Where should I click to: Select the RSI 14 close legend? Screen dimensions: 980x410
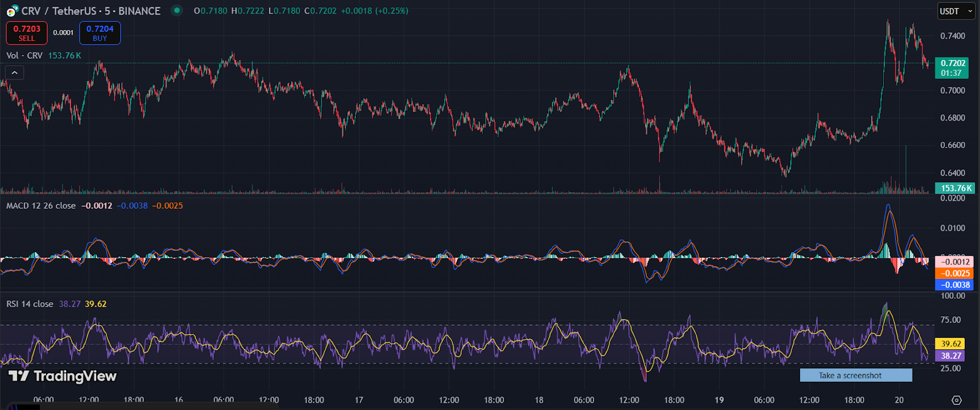click(x=30, y=304)
